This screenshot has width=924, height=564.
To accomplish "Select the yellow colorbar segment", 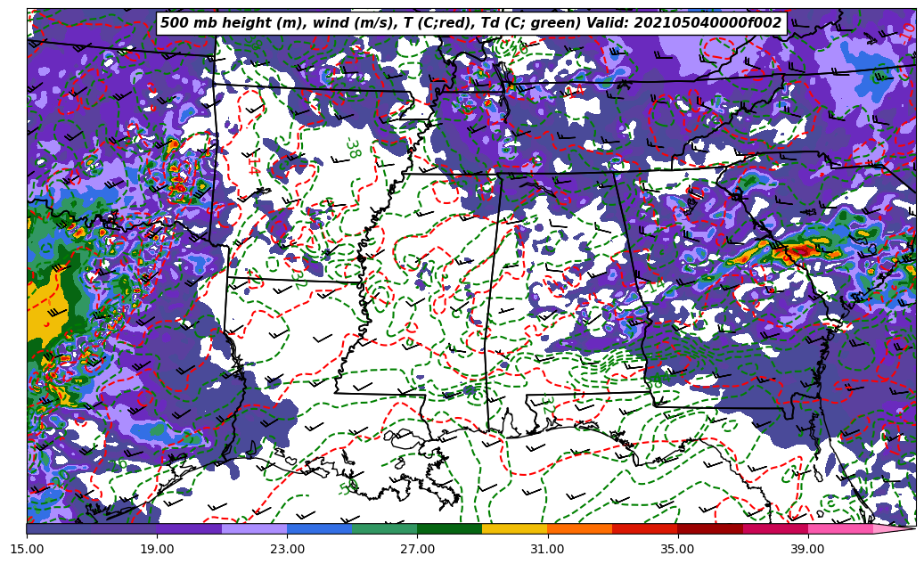I will [514, 528].
